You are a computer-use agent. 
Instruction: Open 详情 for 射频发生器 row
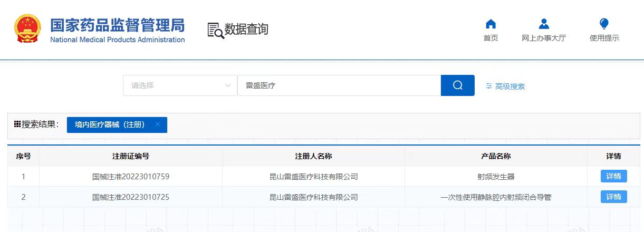tap(614, 176)
